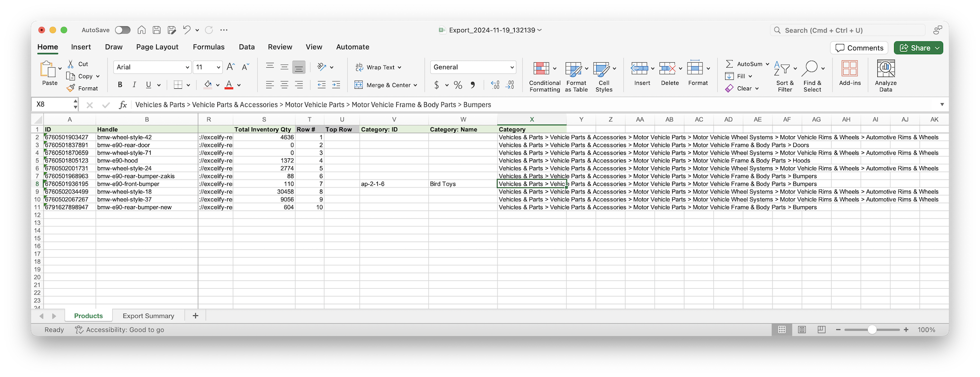Click the Insert Function fx icon
Image resolution: width=980 pixels, height=377 pixels.
(x=123, y=105)
